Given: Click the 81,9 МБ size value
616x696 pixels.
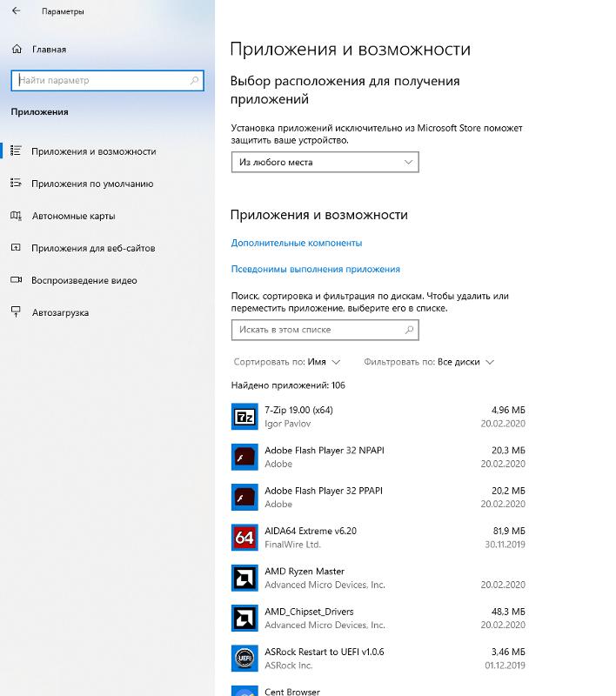Looking at the screenshot, I should [509, 531].
